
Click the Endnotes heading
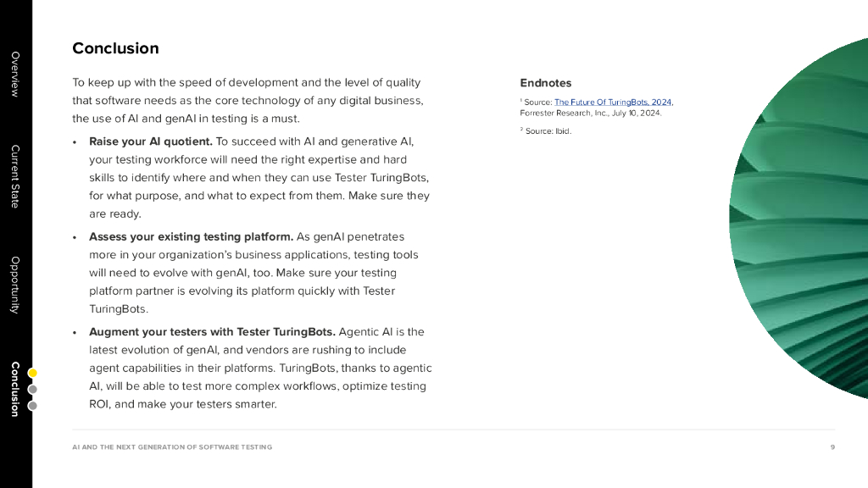(546, 83)
